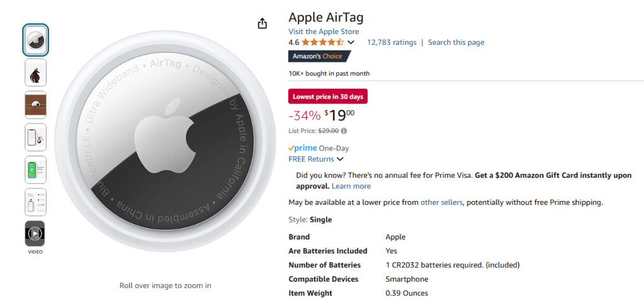The image size is (644, 300).
Task: Play the product video thumbnail
Action: click(35, 234)
